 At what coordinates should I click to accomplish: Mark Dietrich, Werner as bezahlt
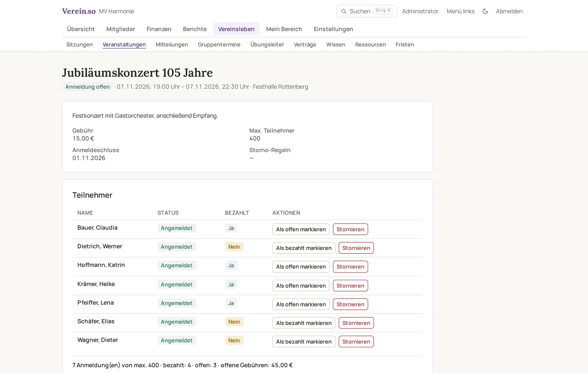pos(304,248)
